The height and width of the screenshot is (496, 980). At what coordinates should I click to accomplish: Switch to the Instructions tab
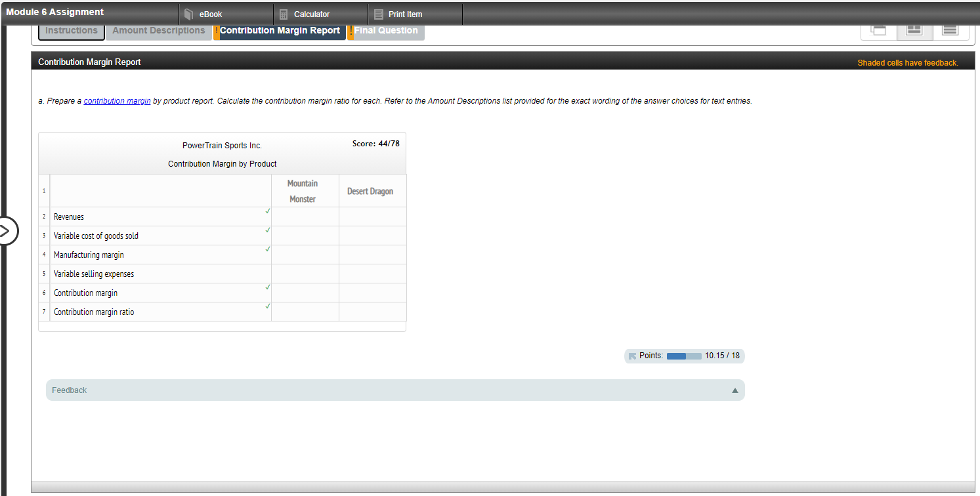point(72,31)
